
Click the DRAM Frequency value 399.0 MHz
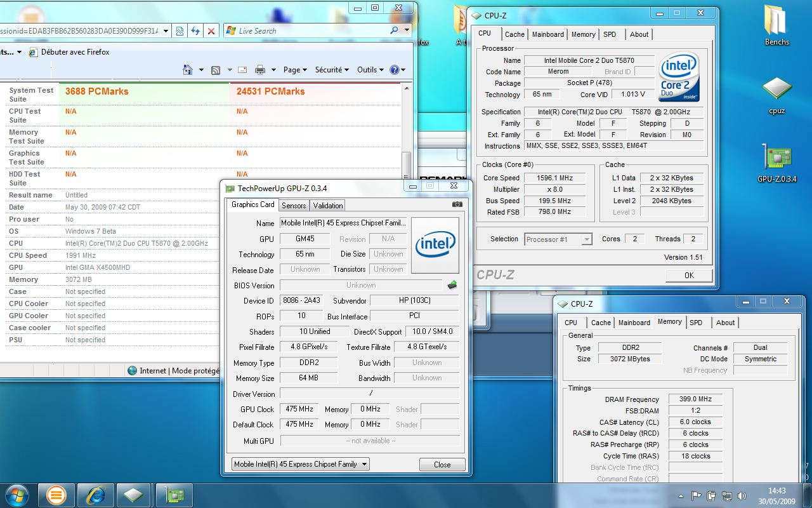[695, 399]
